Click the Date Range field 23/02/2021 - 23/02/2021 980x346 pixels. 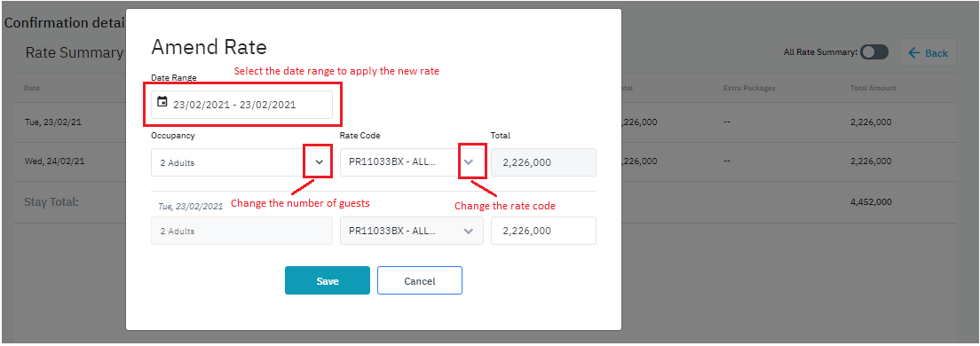pos(241,105)
